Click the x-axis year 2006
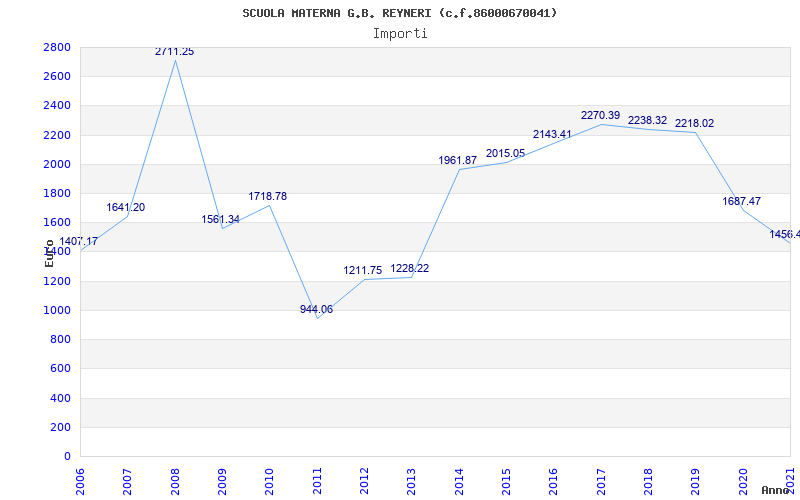 80,482
